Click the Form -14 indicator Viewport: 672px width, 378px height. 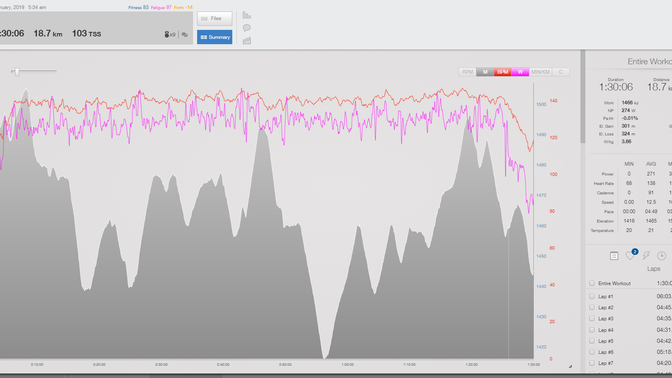(x=183, y=7)
